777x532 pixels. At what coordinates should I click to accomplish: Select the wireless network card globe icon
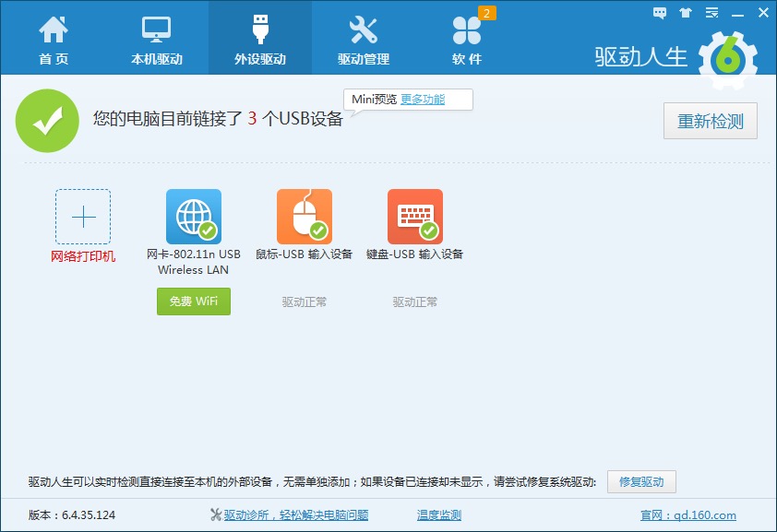tap(194, 217)
